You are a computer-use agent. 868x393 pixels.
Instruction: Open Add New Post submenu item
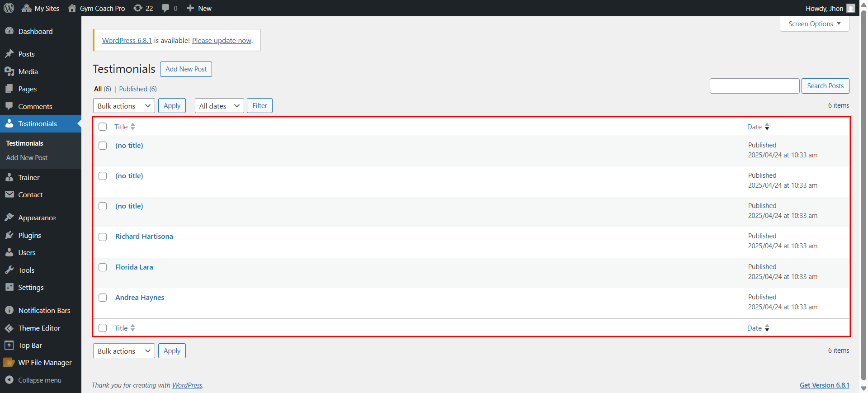[x=27, y=158]
